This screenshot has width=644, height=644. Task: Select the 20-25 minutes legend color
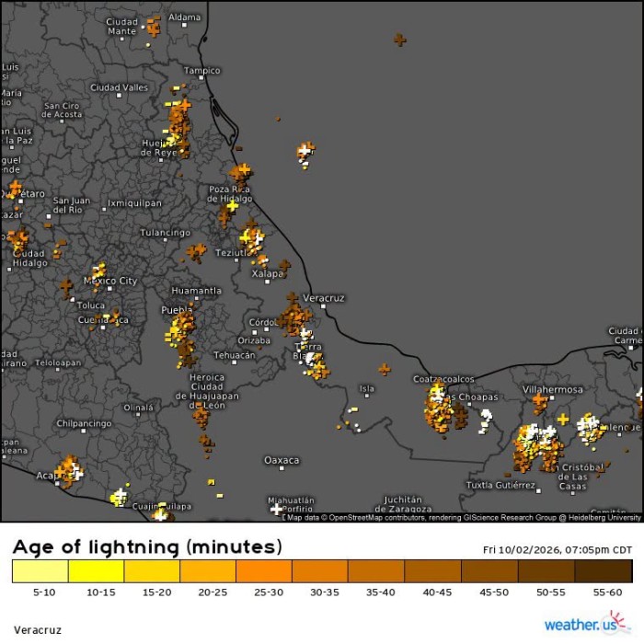pos(208,571)
